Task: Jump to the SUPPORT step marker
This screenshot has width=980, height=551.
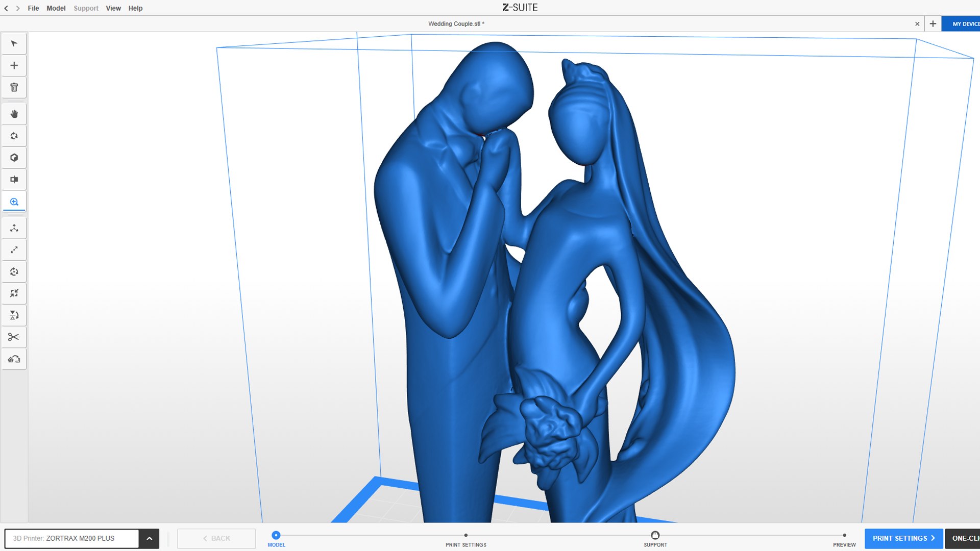Action: (x=655, y=535)
